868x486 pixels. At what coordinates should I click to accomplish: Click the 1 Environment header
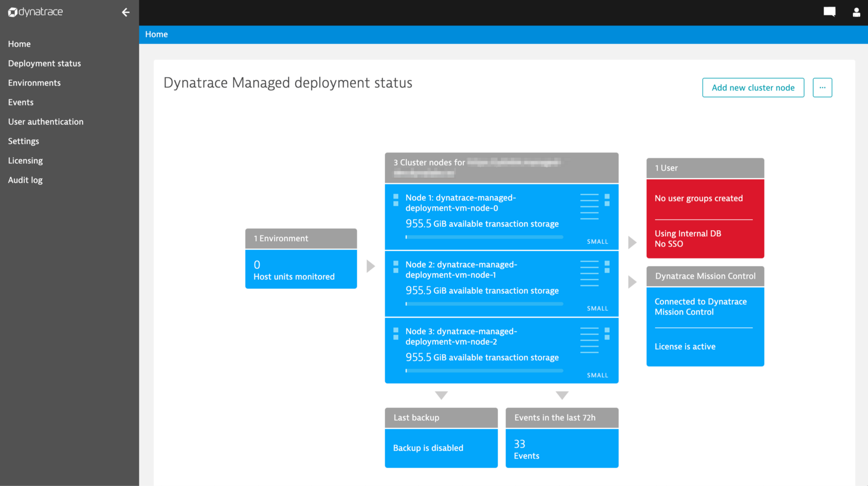pyautogui.click(x=301, y=238)
